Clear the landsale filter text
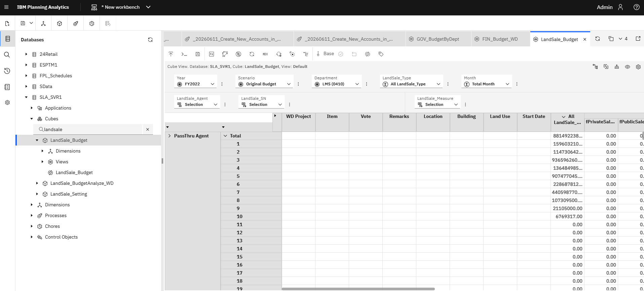Viewport: 644px width, 291px height. (x=147, y=129)
